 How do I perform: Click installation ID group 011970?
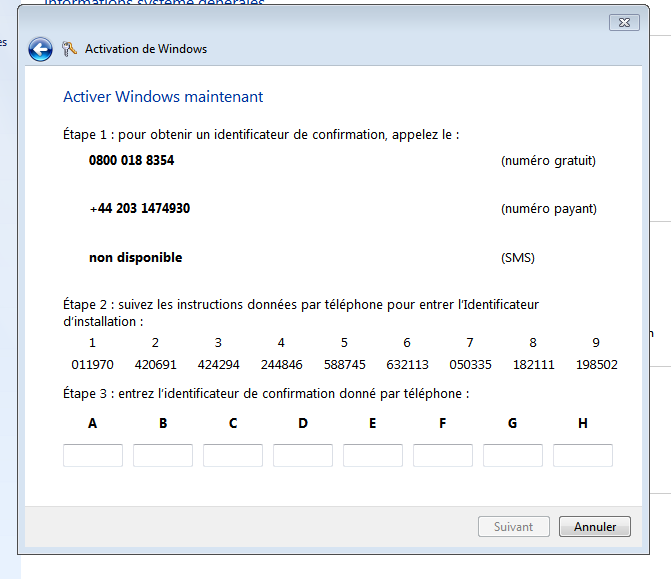click(92, 365)
